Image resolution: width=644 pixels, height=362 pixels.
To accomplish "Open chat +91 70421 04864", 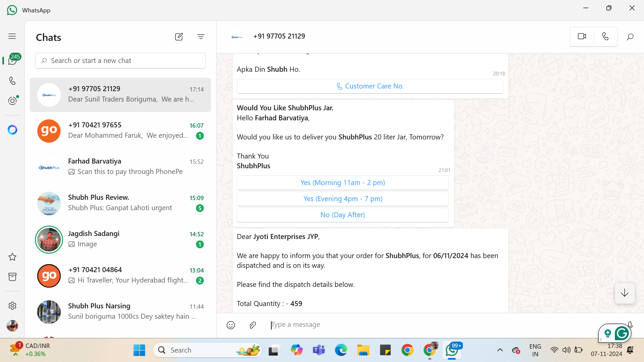I will tap(120, 276).
